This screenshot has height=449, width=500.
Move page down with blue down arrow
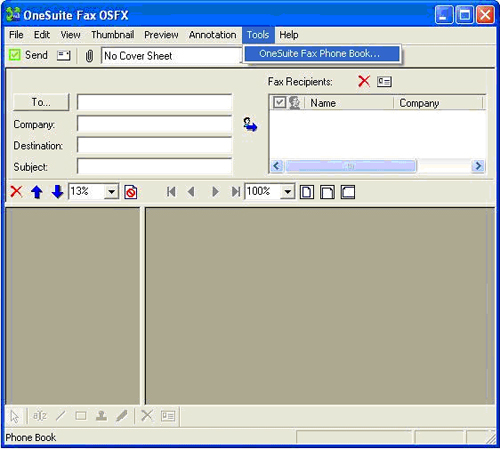(57, 192)
